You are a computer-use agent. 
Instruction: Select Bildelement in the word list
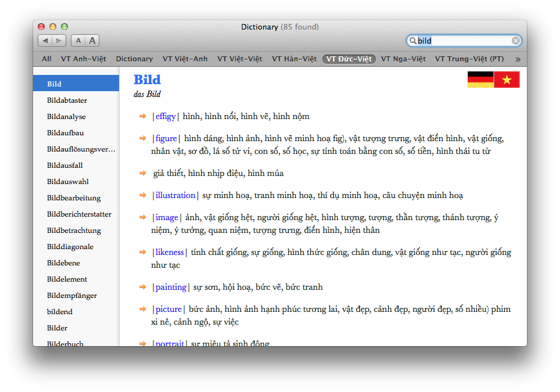coord(76,279)
